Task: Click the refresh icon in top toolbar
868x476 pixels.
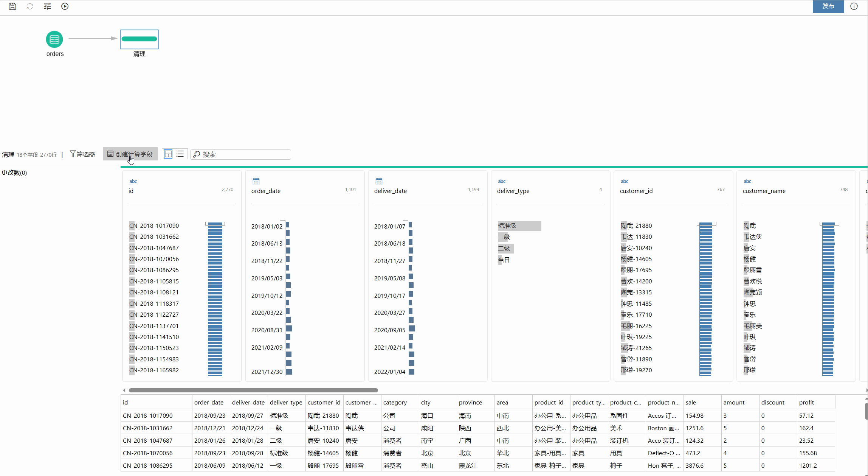Action: coord(30,6)
